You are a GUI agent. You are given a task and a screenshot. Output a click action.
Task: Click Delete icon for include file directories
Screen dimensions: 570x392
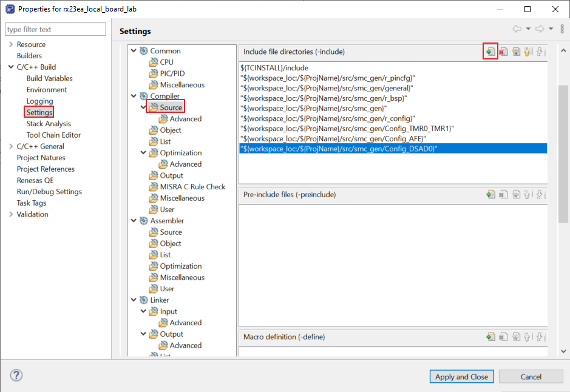[x=503, y=52]
